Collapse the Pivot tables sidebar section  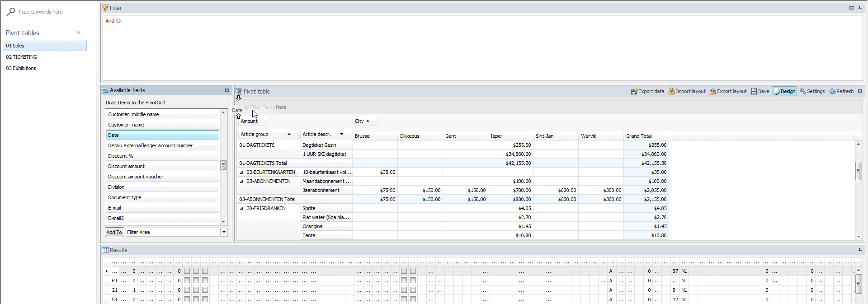(x=78, y=33)
